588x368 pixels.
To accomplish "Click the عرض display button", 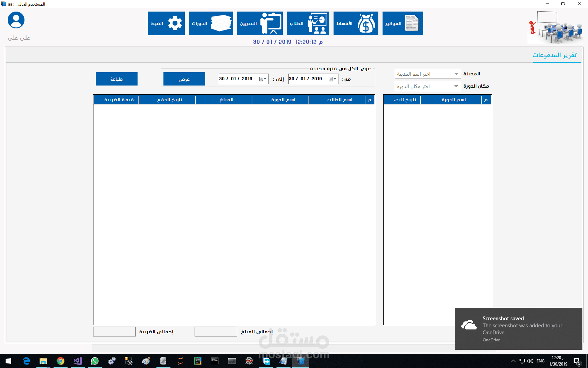I will 184,79.
